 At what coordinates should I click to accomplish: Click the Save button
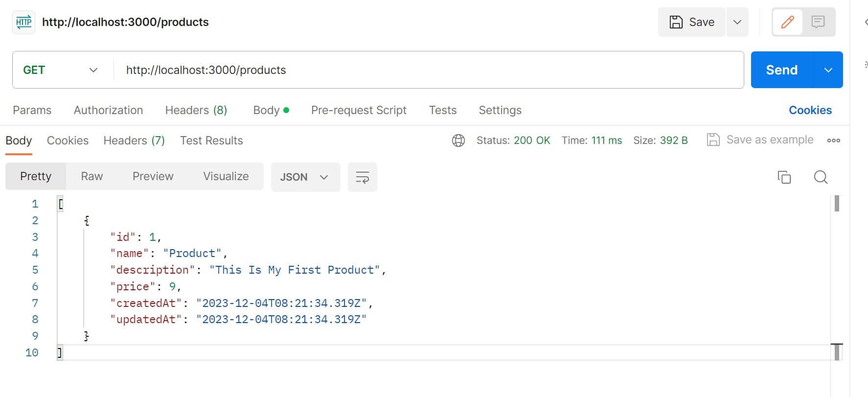(691, 22)
